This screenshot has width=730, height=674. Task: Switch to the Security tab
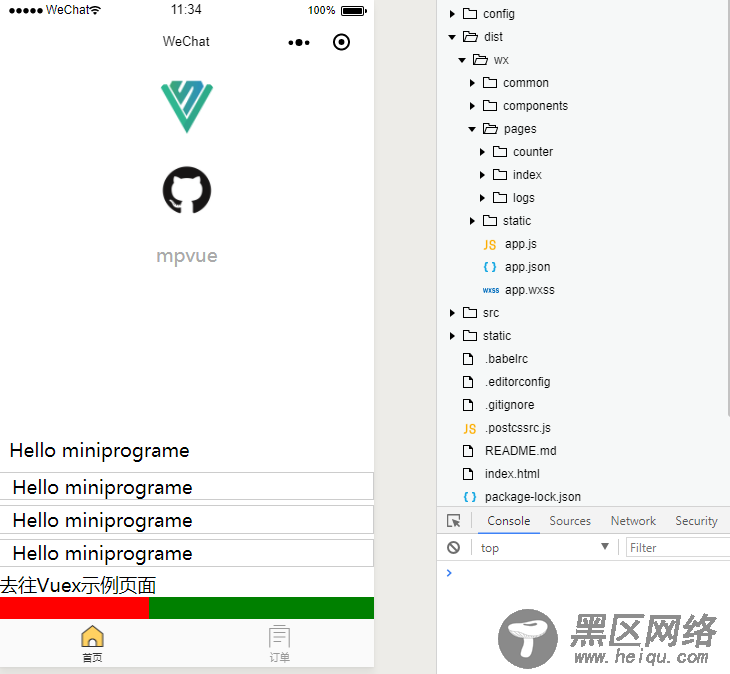click(696, 520)
